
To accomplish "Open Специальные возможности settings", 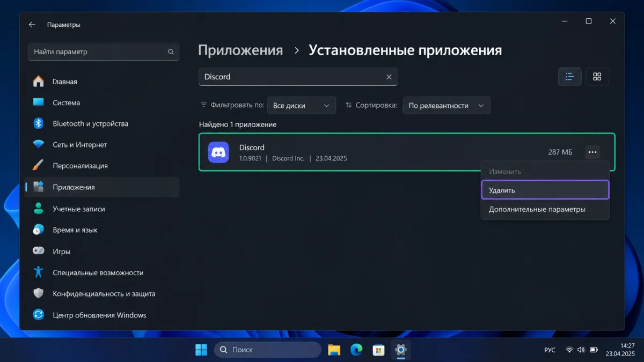I will 102,272.
